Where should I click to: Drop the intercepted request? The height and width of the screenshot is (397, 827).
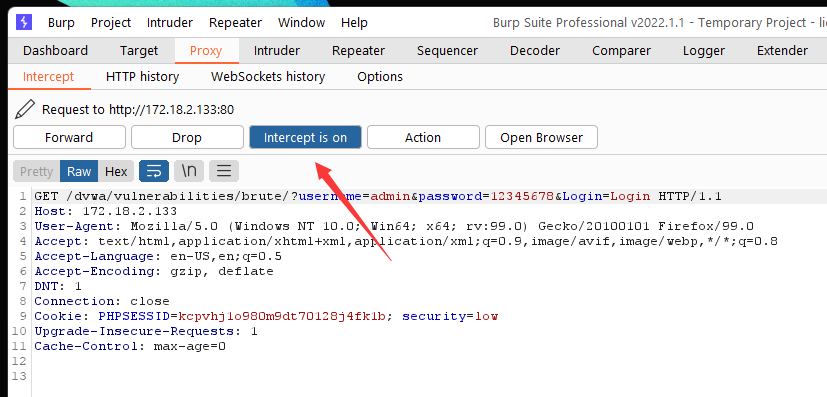pos(187,138)
